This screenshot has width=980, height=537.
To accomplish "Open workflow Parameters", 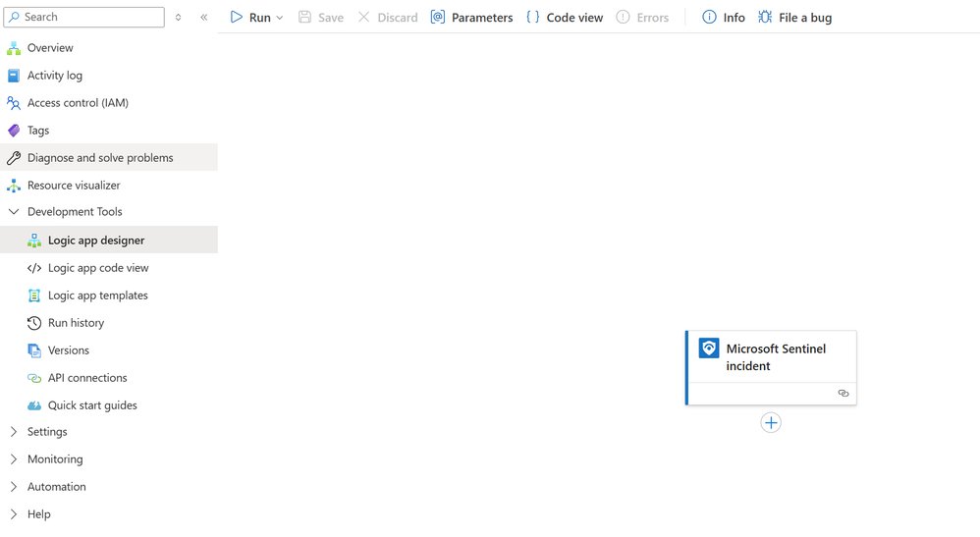I will coord(472,18).
